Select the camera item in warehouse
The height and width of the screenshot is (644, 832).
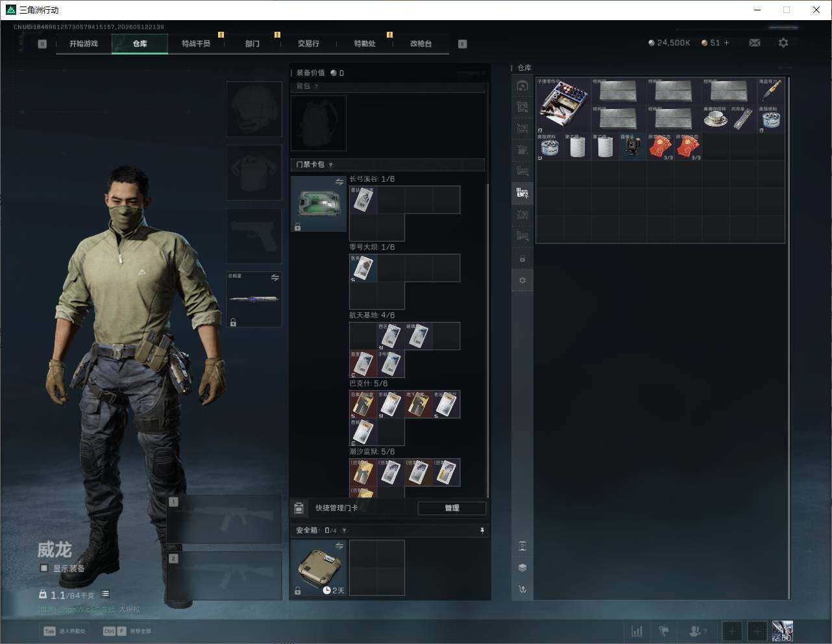(633, 147)
